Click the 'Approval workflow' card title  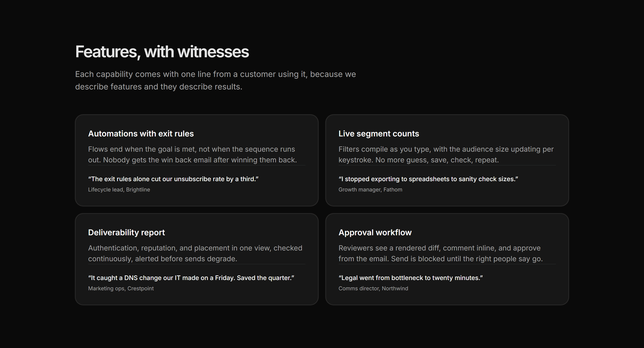point(375,233)
